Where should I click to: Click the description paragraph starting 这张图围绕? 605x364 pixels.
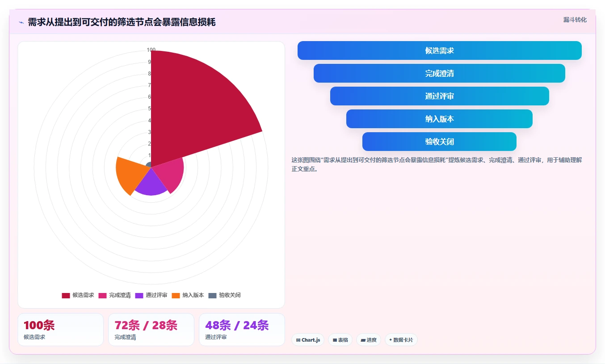(x=437, y=164)
